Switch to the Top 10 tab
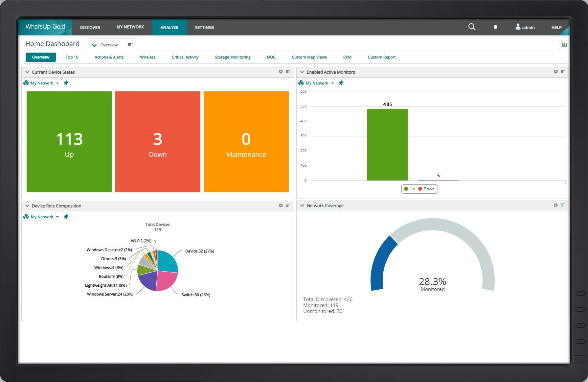The image size is (588, 382). click(72, 57)
